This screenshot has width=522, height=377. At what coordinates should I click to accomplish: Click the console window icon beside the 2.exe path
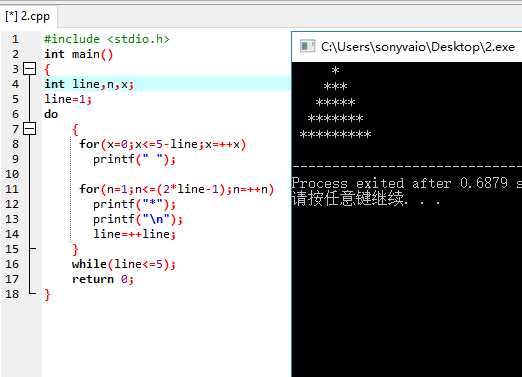[x=307, y=46]
